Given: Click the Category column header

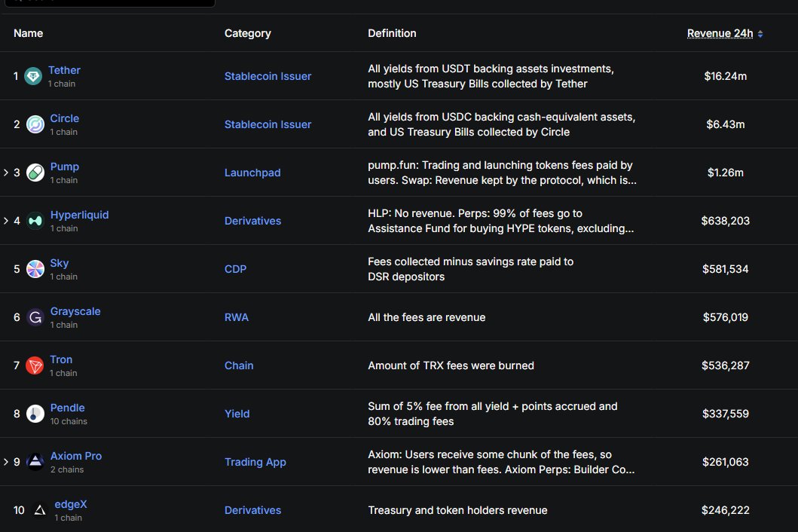Looking at the screenshot, I should tap(247, 33).
